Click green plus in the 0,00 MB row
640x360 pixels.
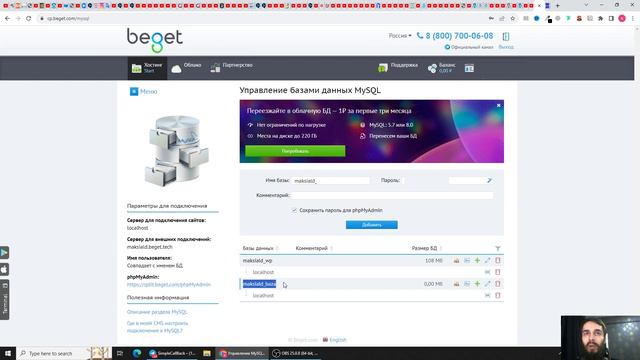pos(477,284)
